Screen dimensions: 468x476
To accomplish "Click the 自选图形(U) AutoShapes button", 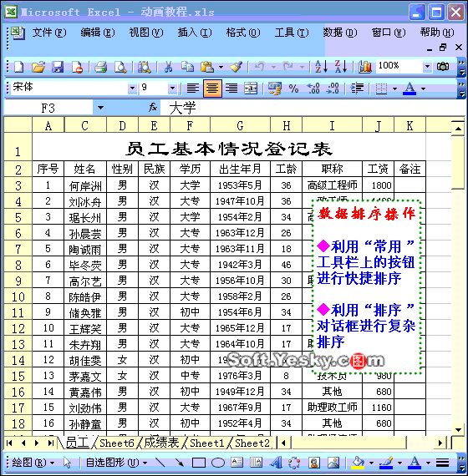I will tap(116, 463).
